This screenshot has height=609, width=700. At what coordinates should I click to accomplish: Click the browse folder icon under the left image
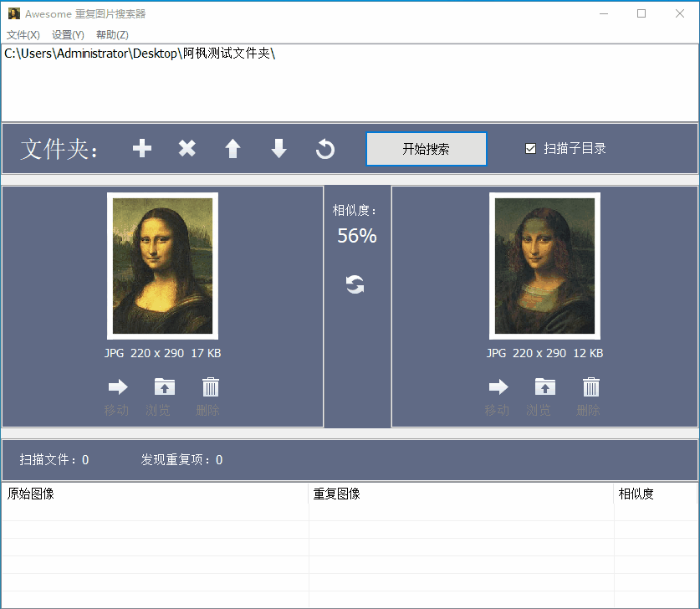coord(164,386)
